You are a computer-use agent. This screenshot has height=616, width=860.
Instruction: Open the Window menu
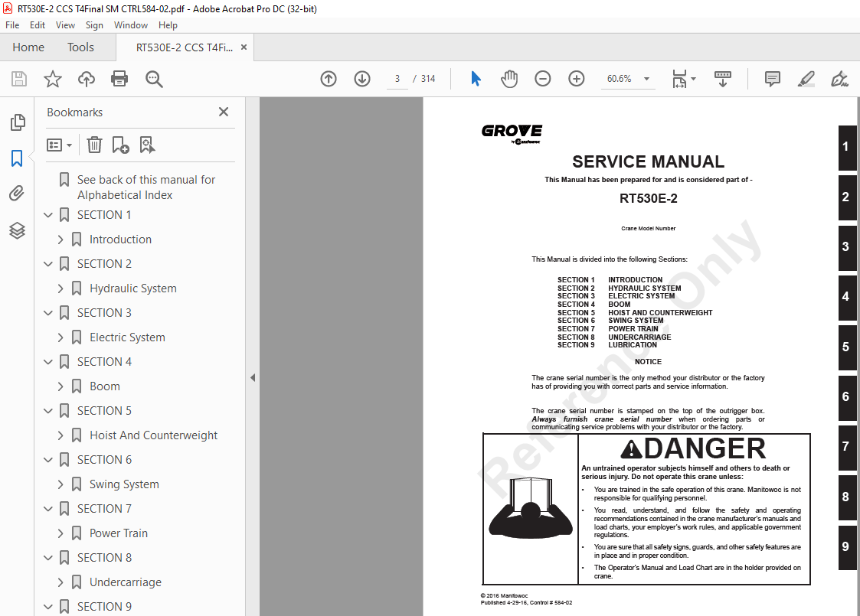[x=130, y=25]
